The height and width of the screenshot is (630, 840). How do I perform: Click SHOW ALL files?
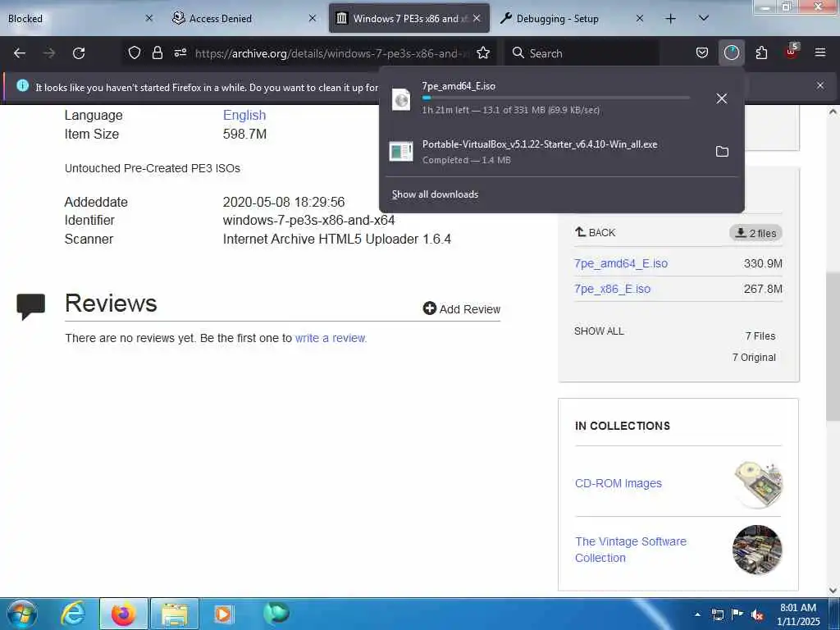point(599,331)
